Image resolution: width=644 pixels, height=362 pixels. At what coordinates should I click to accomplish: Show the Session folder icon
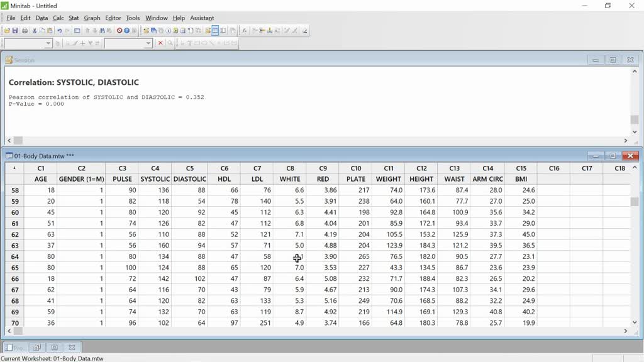(146, 31)
